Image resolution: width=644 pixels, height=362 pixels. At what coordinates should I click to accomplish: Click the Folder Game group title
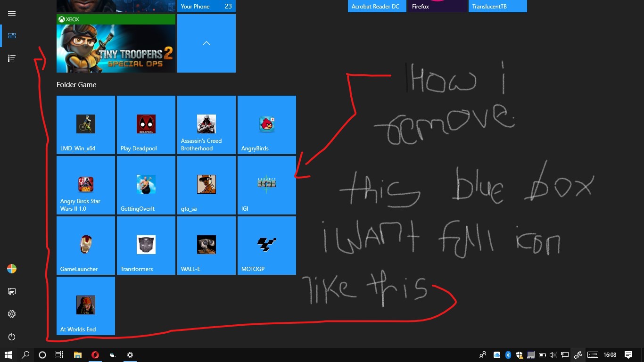click(x=76, y=85)
